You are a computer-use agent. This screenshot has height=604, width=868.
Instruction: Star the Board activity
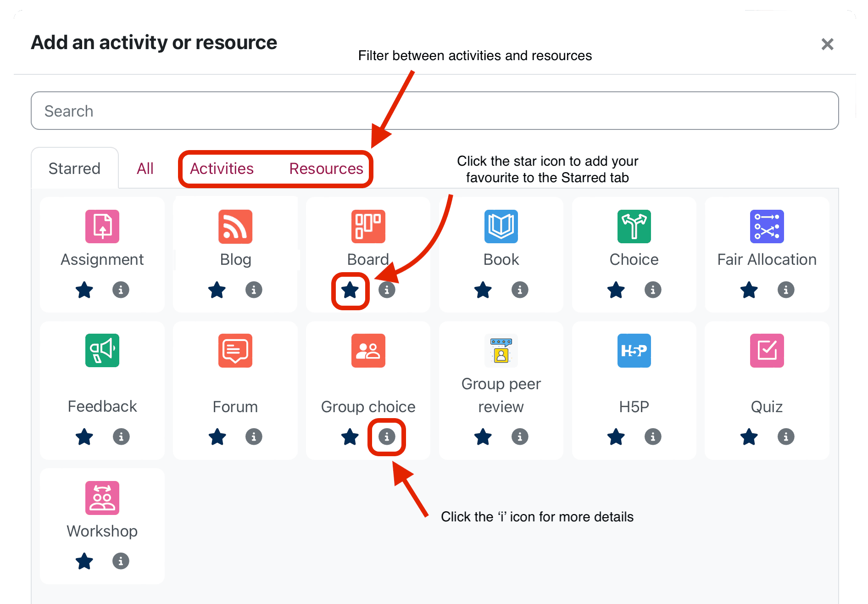tap(350, 290)
